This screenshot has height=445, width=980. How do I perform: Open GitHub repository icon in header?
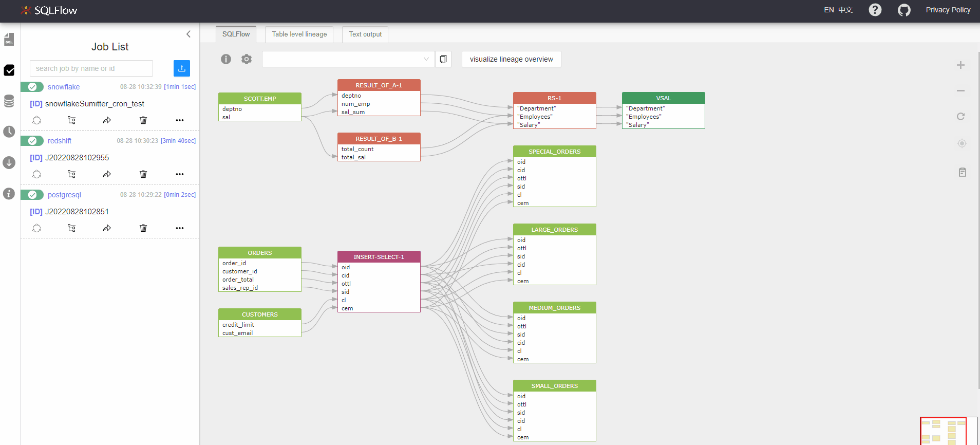[x=904, y=10]
